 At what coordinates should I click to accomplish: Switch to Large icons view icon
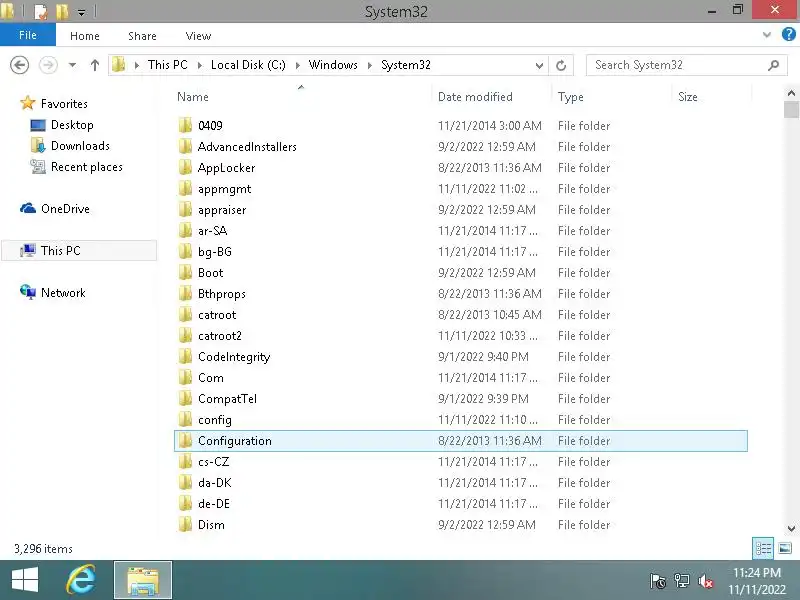tap(785, 548)
